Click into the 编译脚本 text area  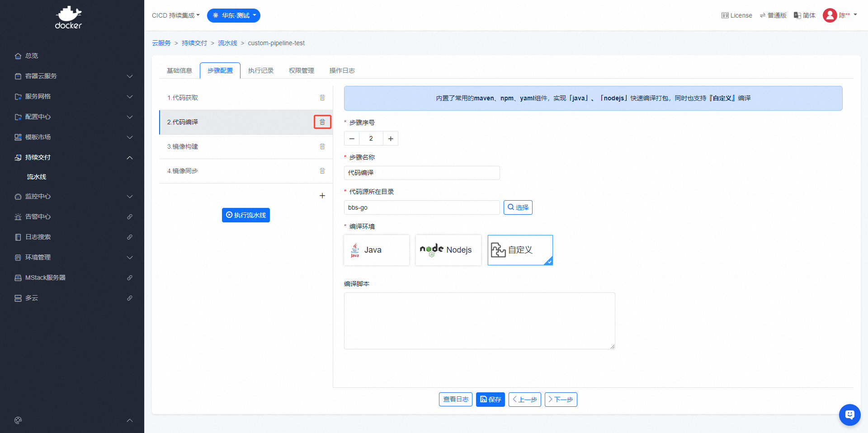click(x=479, y=321)
